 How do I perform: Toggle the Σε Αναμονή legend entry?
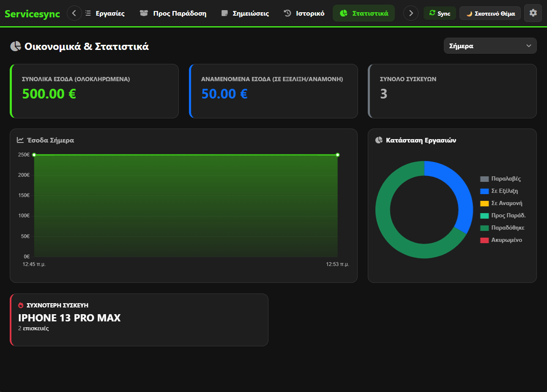[501, 203]
